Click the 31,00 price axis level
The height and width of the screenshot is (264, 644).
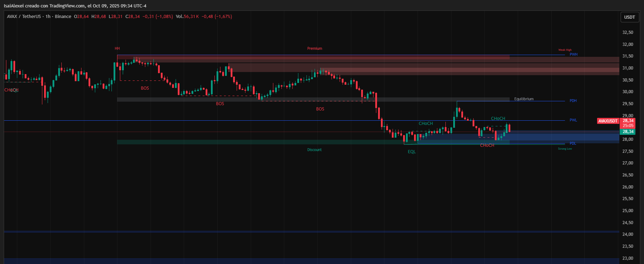(628, 68)
